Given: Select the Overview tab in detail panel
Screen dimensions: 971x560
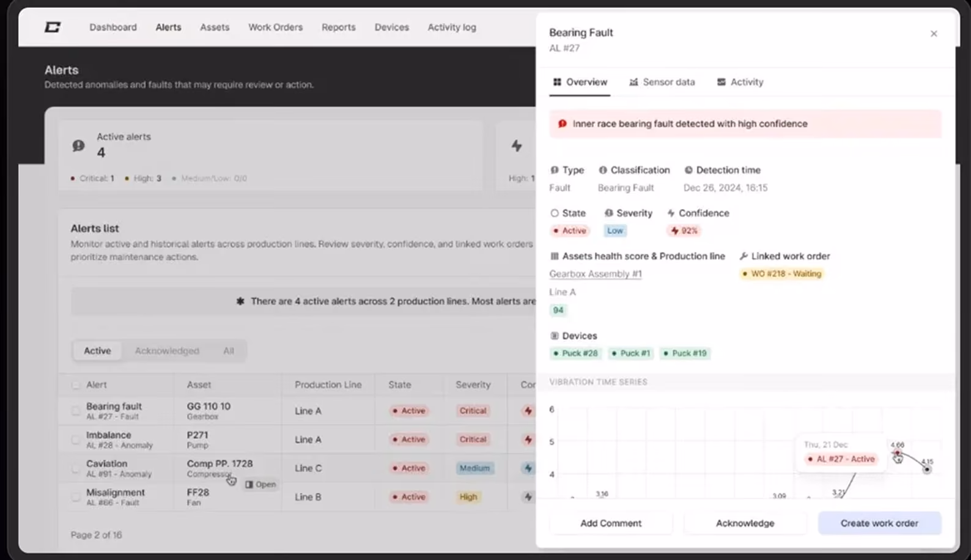Looking at the screenshot, I should [580, 82].
